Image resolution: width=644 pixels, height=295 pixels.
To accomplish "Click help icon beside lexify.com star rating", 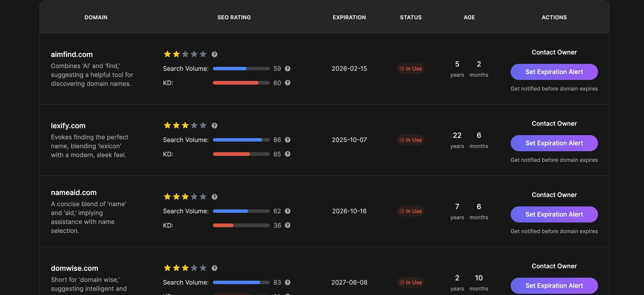I will point(214,125).
